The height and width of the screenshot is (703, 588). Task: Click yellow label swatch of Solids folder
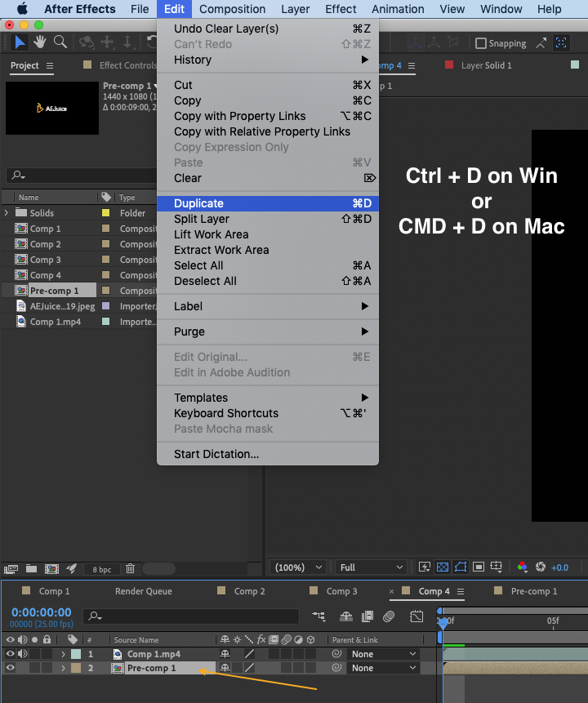[x=106, y=213]
